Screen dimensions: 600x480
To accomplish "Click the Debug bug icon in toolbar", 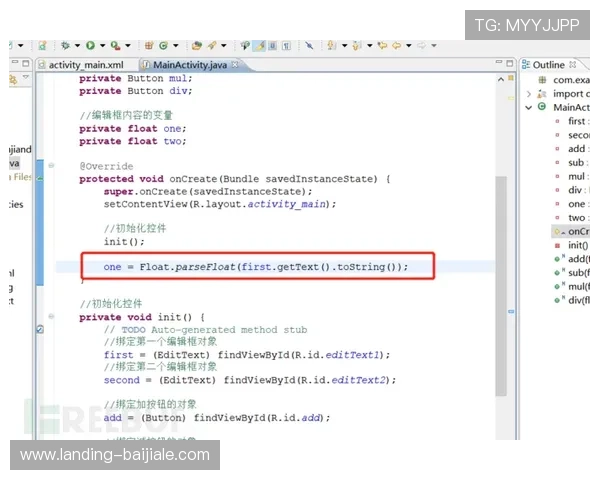I will pyautogui.click(x=66, y=45).
